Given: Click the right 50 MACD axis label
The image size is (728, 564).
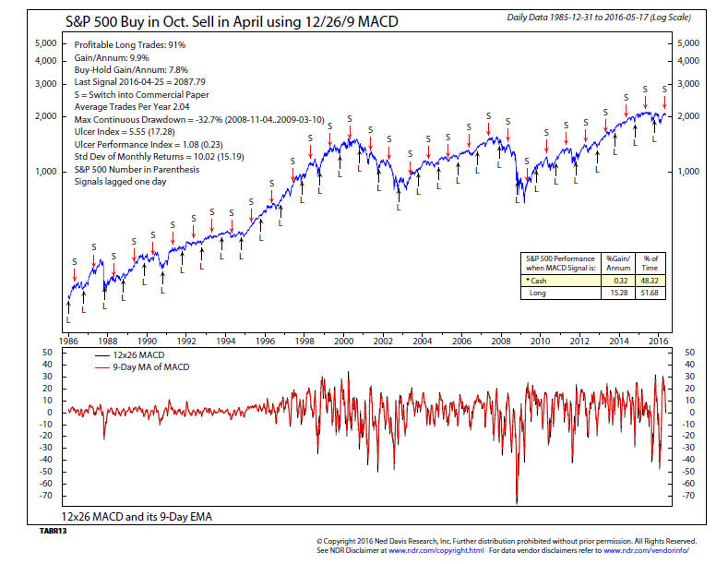Looking at the screenshot, I should pyautogui.click(x=689, y=353).
